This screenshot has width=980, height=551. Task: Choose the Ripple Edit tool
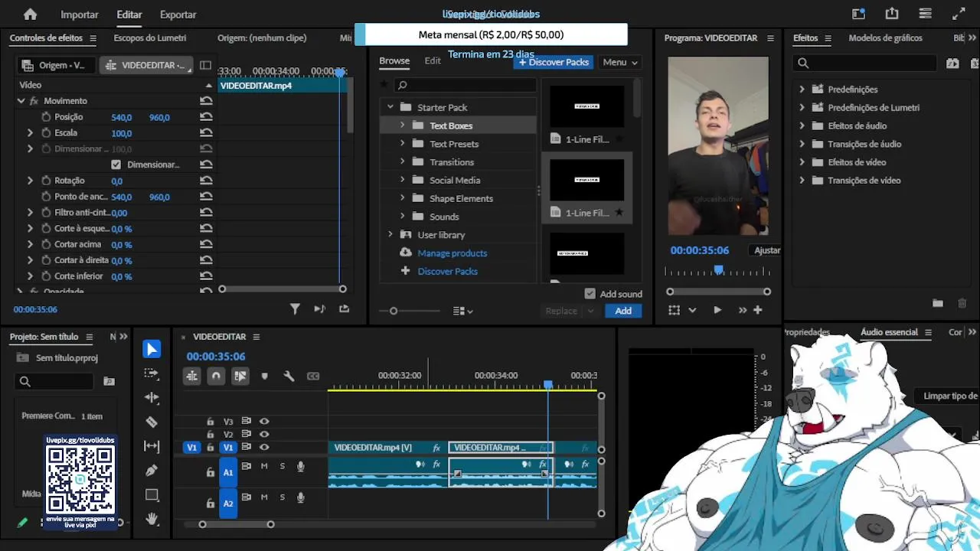pyautogui.click(x=152, y=397)
